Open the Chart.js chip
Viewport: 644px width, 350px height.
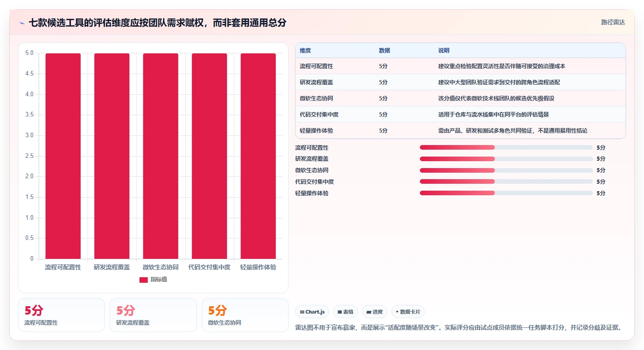[312, 312]
